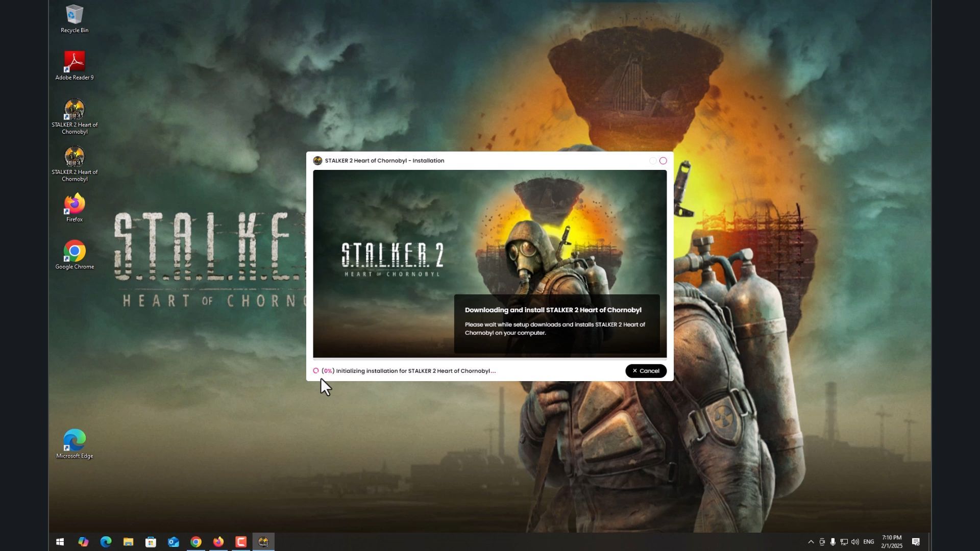Click the "Please wait while setup downloads" paragraph

click(x=555, y=329)
